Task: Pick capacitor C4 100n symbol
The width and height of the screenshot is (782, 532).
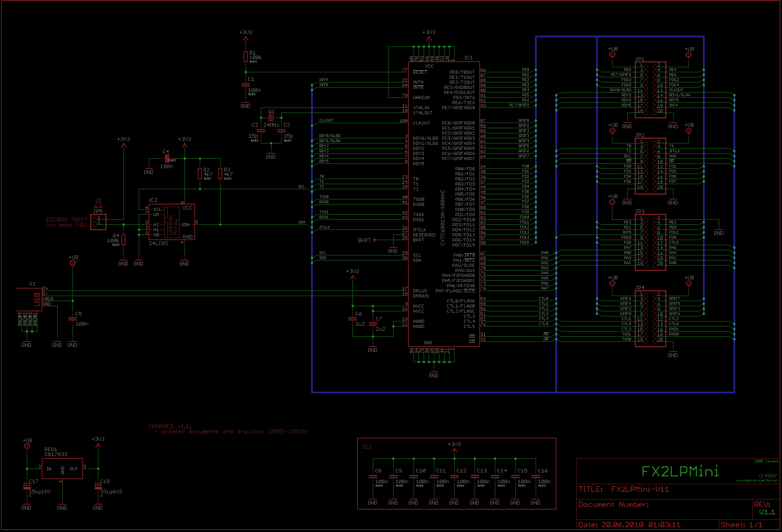Action: [x=167, y=158]
